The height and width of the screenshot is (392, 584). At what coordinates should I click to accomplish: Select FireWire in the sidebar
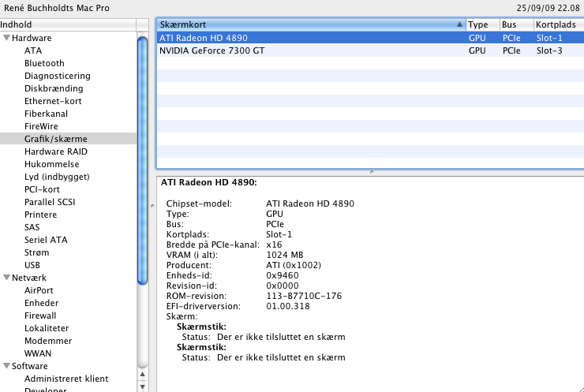pyautogui.click(x=41, y=126)
